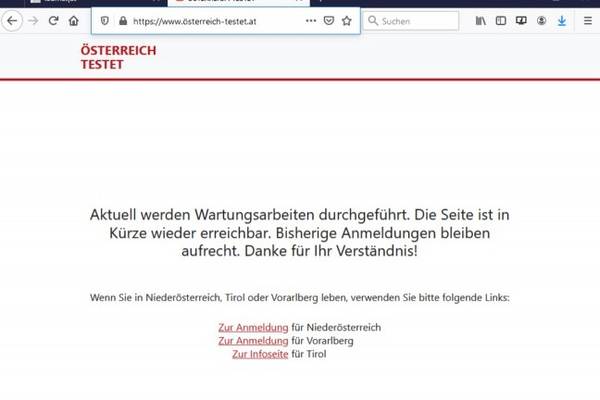Open Zur Anmeldung link for Niederösterreich
Image resolution: width=600 pixels, height=400 pixels.
click(x=253, y=327)
